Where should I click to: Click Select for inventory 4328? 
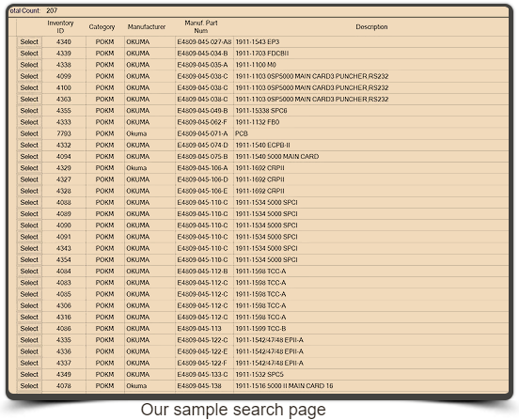coord(29,191)
